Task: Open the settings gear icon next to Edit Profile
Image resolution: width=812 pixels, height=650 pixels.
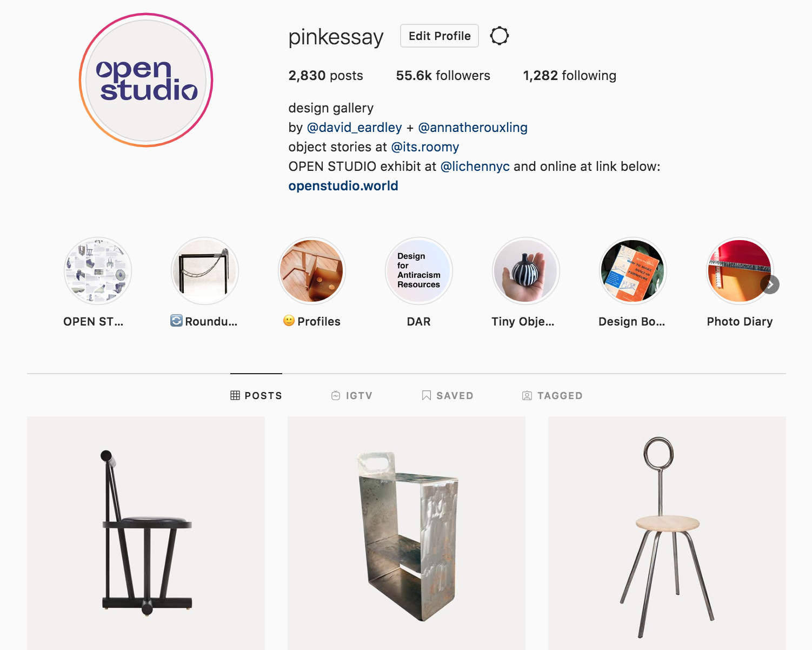Action: click(499, 36)
